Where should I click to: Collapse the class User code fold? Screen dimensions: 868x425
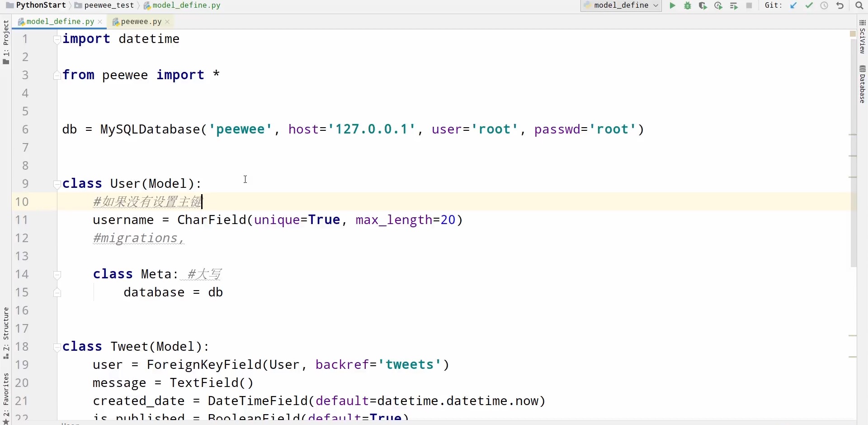(x=57, y=184)
